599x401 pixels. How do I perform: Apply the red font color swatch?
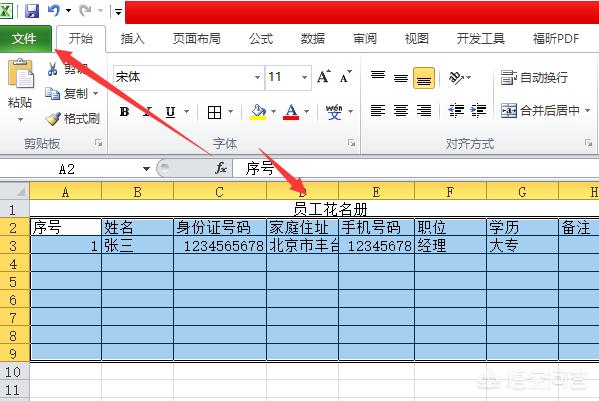click(x=291, y=112)
